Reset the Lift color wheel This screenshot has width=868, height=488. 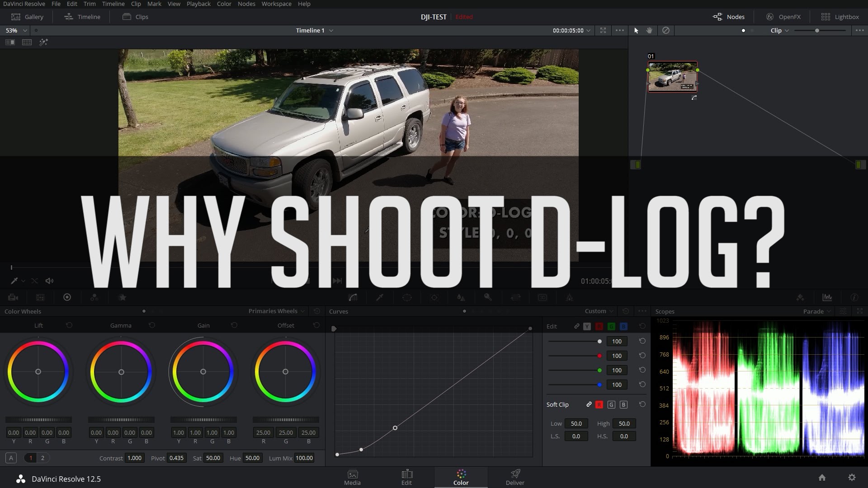[69, 325]
